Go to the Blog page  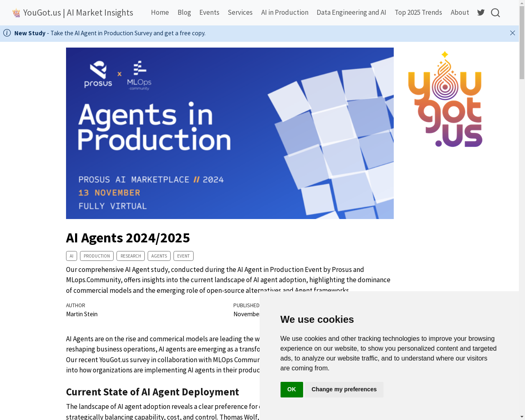(184, 12)
